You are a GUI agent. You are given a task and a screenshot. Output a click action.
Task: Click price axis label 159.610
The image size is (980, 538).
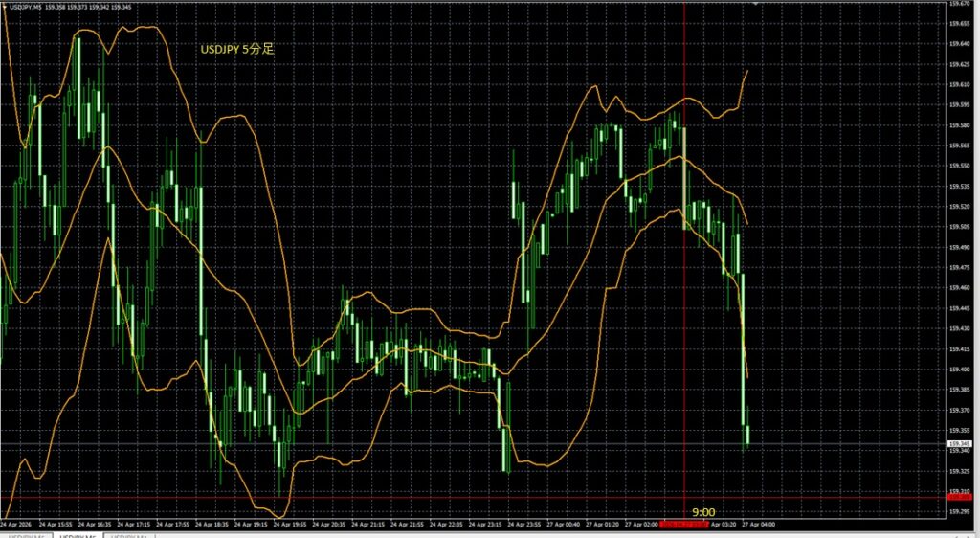[959, 84]
